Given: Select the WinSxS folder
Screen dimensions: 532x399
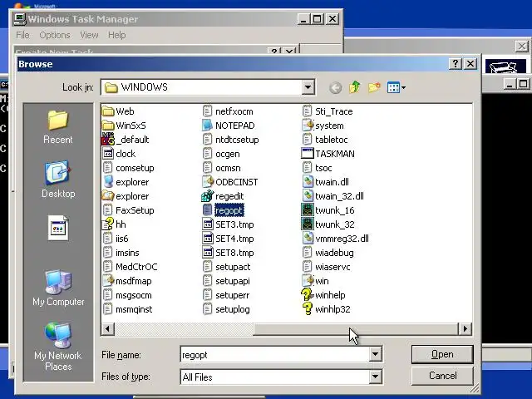Looking at the screenshot, I should point(124,126).
